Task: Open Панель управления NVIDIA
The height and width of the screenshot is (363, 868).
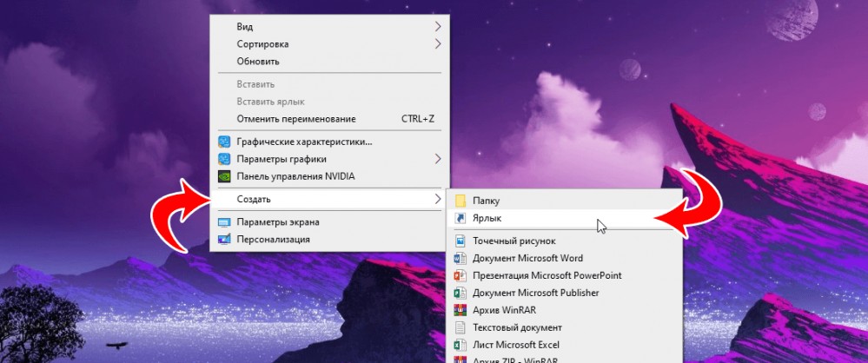Action: pos(329,177)
